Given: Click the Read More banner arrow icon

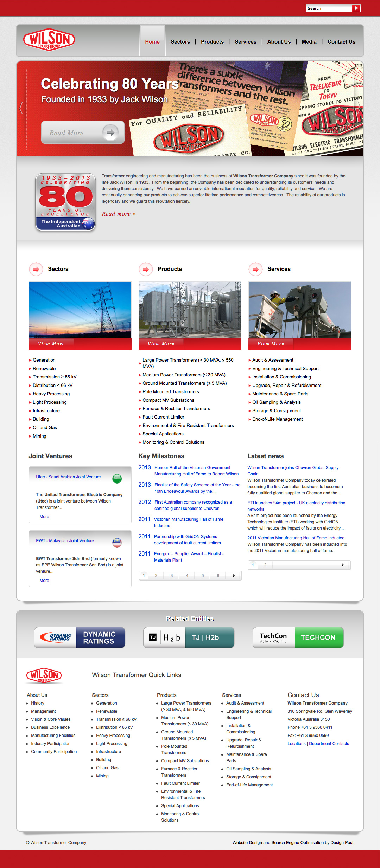Looking at the screenshot, I should [x=110, y=132].
